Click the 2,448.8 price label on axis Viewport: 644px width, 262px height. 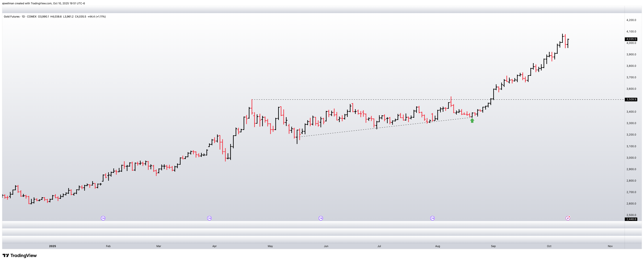coord(631,219)
